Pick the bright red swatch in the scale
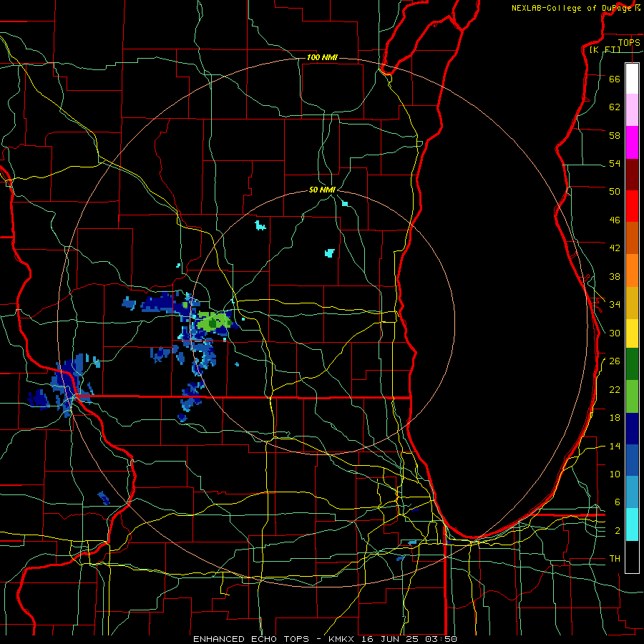This screenshot has width=644, height=644. point(632,206)
